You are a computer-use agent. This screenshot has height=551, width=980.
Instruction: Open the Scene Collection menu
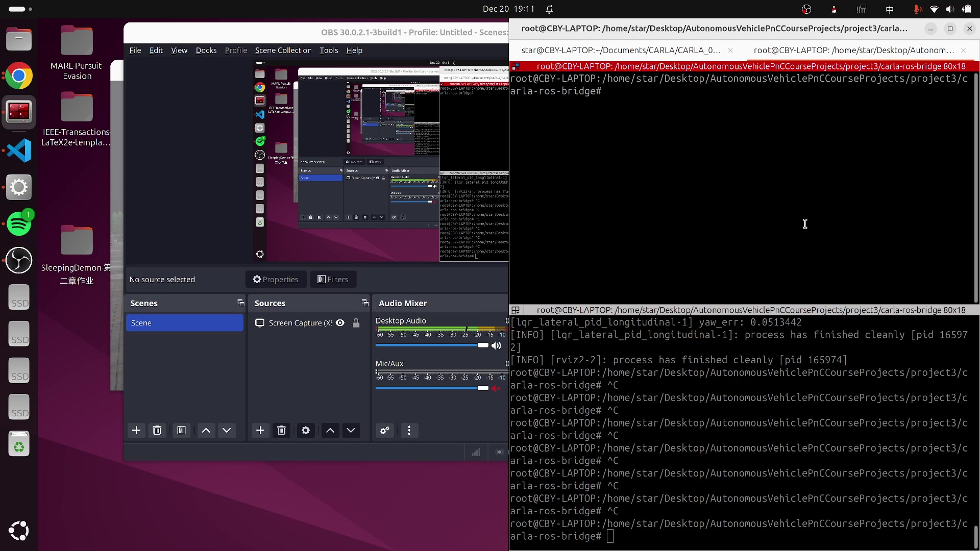coord(283,51)
